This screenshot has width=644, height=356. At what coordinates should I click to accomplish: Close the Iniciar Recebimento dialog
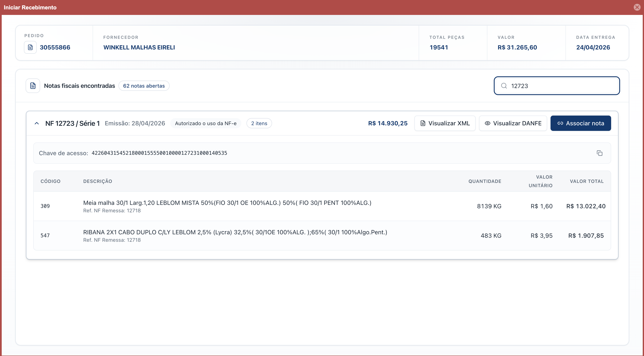(x=637, y=7)
